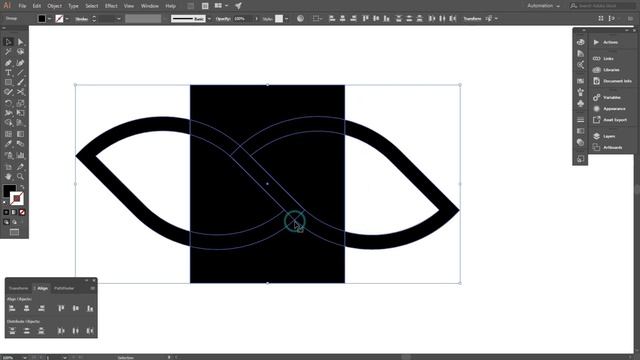Open the File menu
The width and height of the screenshot is (640, 360).
[22, 6]
